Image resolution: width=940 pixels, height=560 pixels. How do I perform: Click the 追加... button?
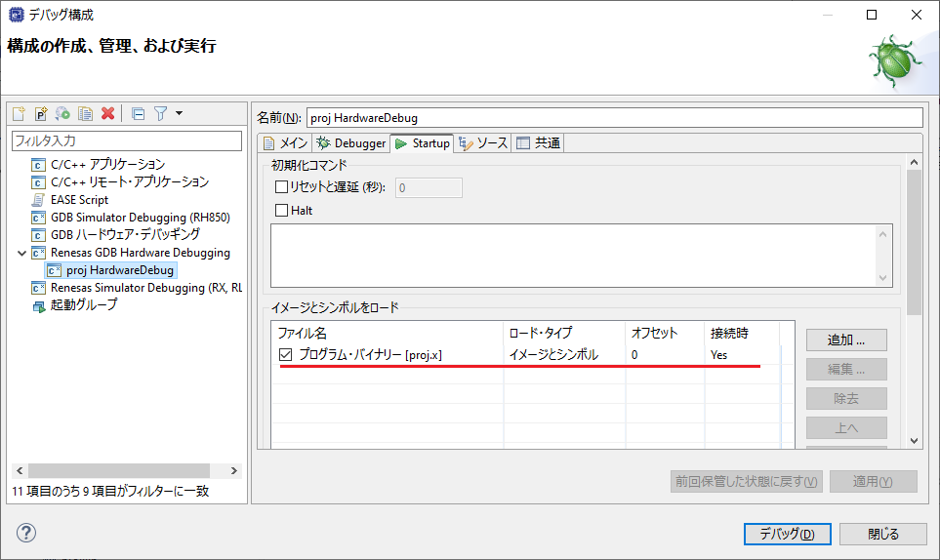(x=846, y=340)
